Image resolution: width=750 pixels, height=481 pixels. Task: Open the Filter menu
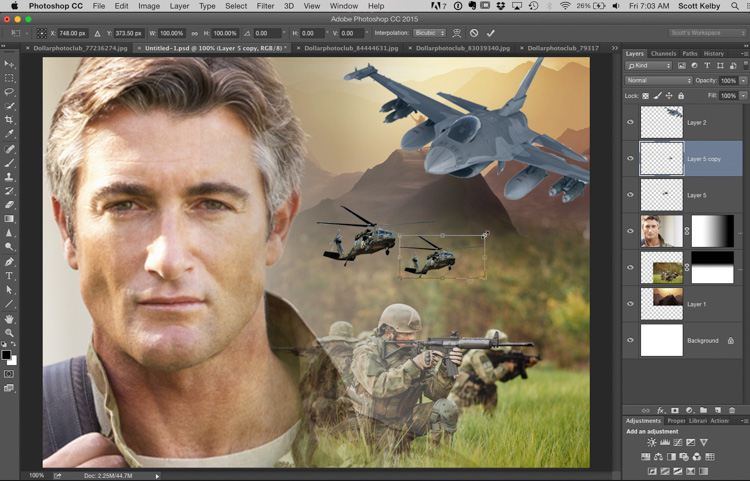tap(265, 6)
